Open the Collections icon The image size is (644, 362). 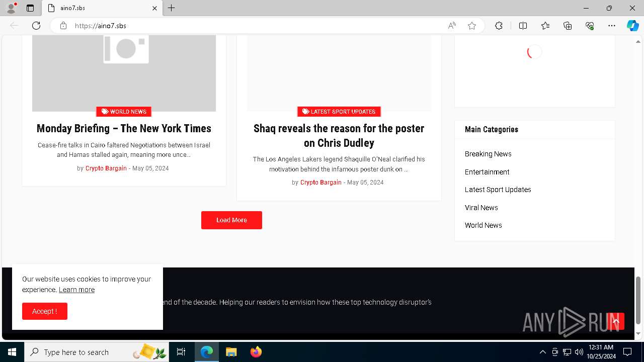click(568, 26)
